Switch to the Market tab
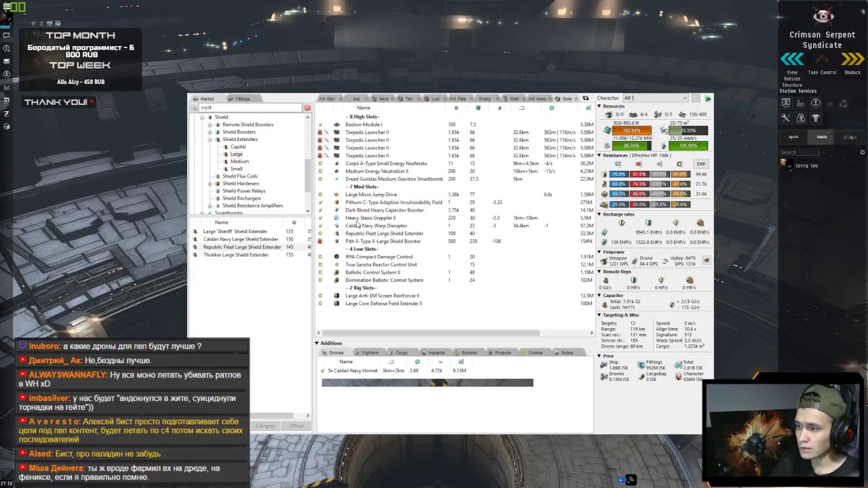The width and height of the screenshot is (868, 488). [204, 99]
